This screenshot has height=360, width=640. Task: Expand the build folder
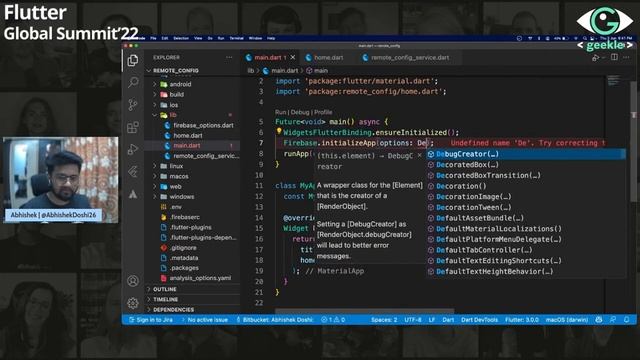(x=155, y=94)
